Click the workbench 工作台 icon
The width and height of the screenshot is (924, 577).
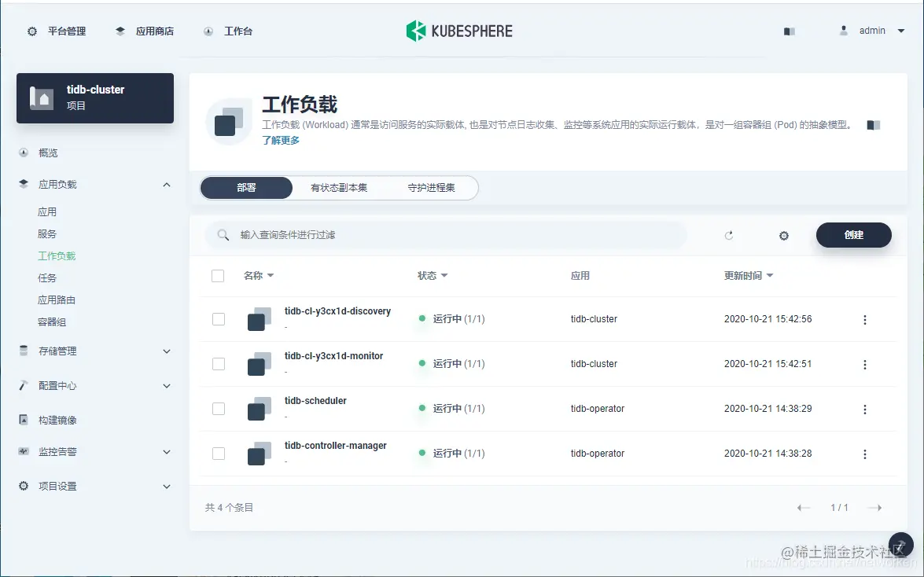(x=208, y=31)
